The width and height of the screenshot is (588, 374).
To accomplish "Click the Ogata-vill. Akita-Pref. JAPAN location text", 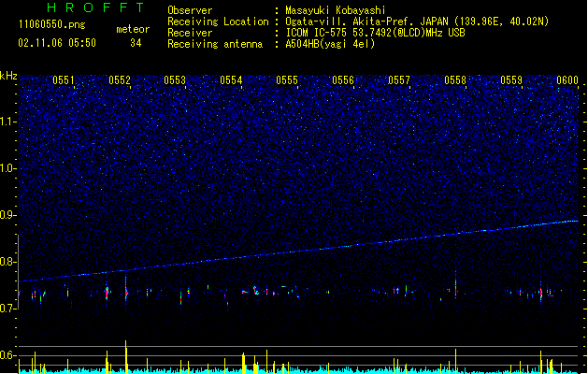I will (x=417, y=22).
